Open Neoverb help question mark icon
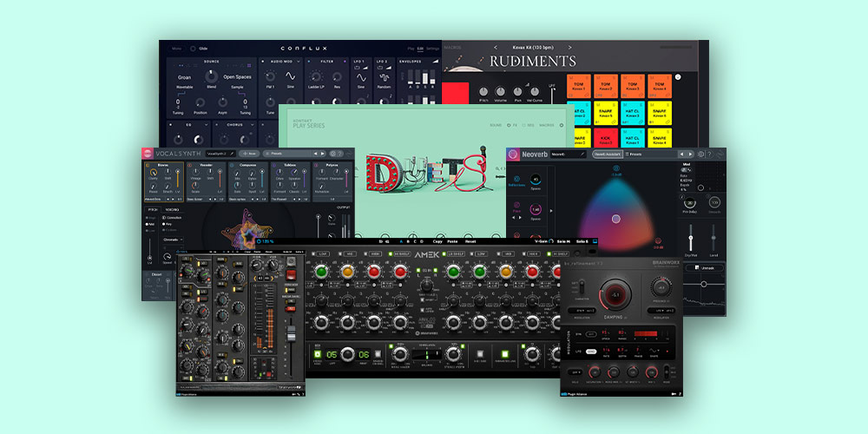This screenshot has height=434, width=868. coord(709,154)
